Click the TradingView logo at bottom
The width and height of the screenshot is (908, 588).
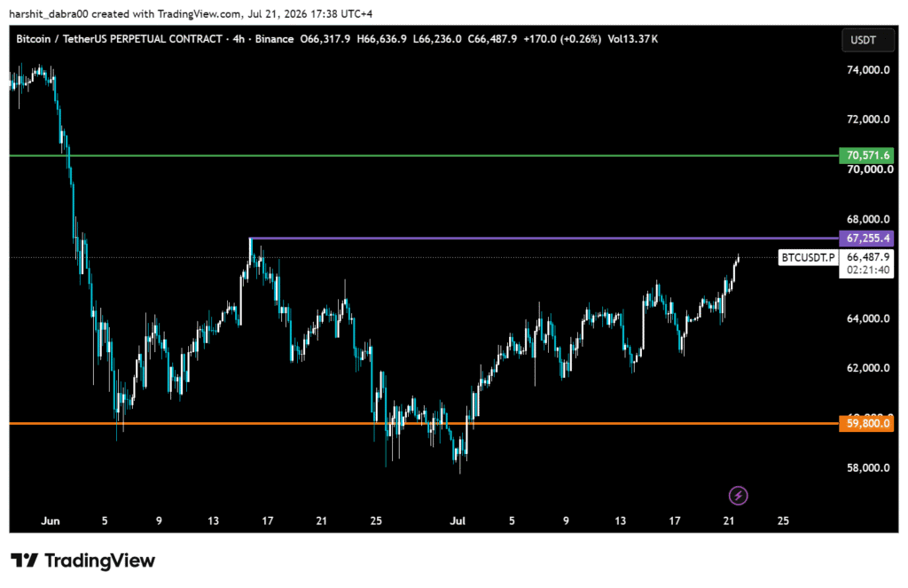click(82, 561)
